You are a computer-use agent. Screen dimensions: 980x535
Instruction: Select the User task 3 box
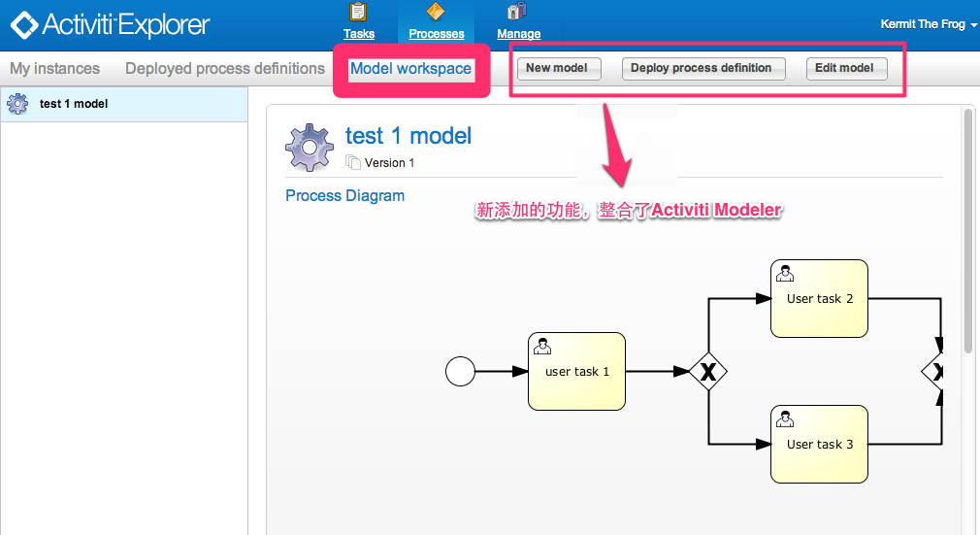[819, 445]
